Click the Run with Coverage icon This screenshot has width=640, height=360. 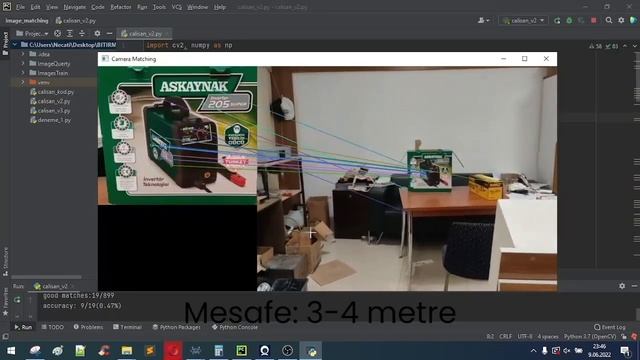pos(581,20)
